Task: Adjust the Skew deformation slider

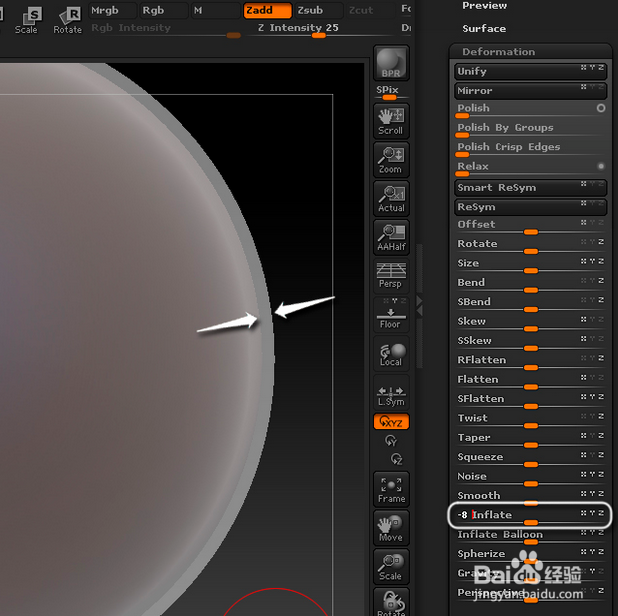Action: pos(531,323)
